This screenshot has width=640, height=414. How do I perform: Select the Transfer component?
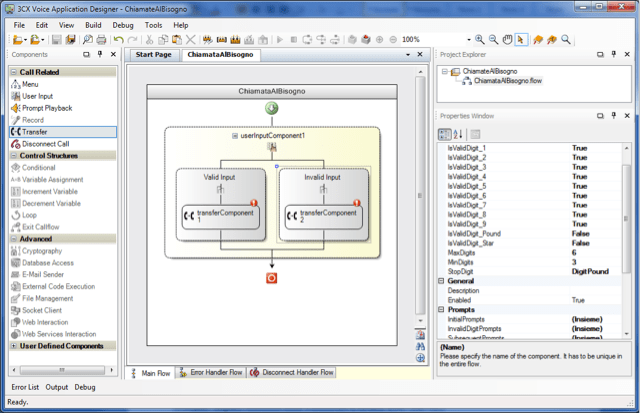pos(62,132)
